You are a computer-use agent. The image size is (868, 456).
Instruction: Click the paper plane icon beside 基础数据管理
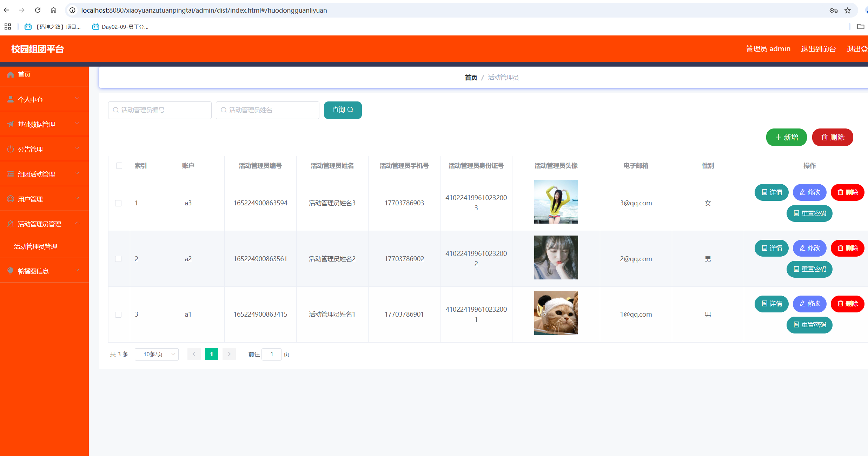pos(11,124)
